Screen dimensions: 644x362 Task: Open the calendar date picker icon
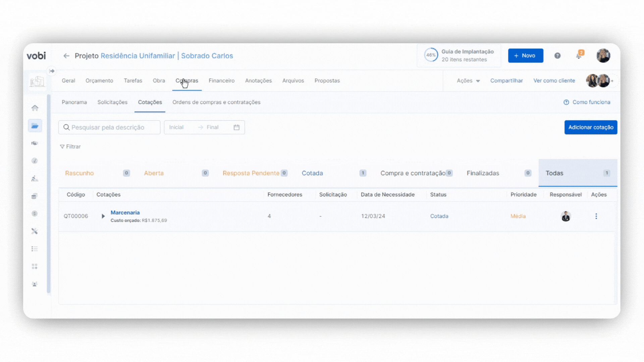(236, 127)
